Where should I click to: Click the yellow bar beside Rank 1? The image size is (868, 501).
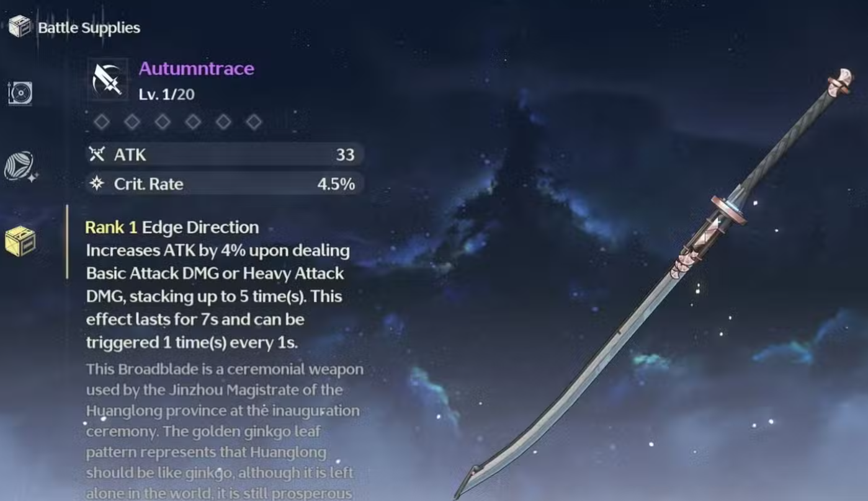(x=67, y=242)
